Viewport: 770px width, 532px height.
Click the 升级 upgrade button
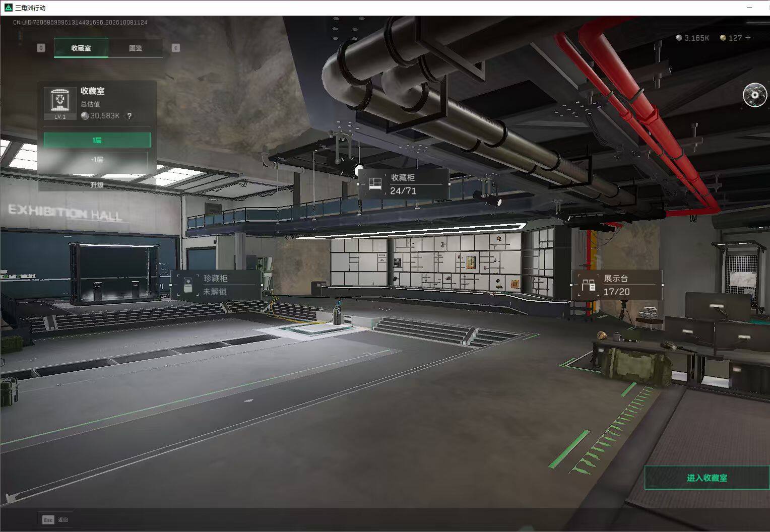97,185
